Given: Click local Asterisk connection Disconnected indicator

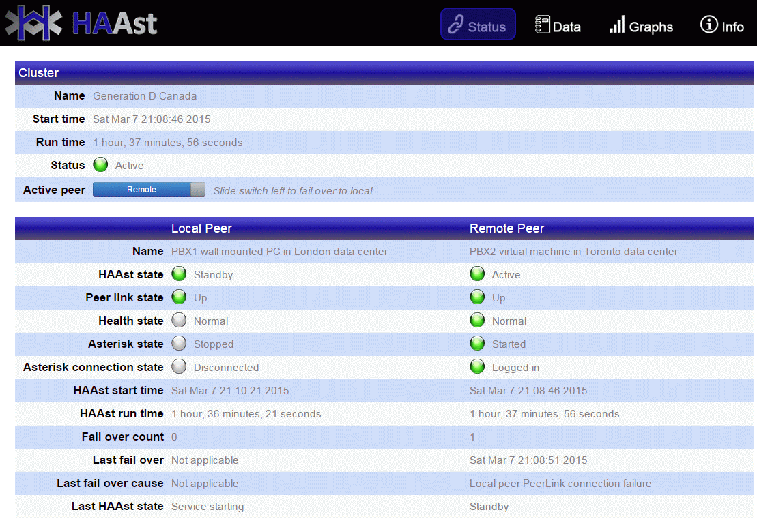Looking at the screenshot, I should (x=179, y=367).
